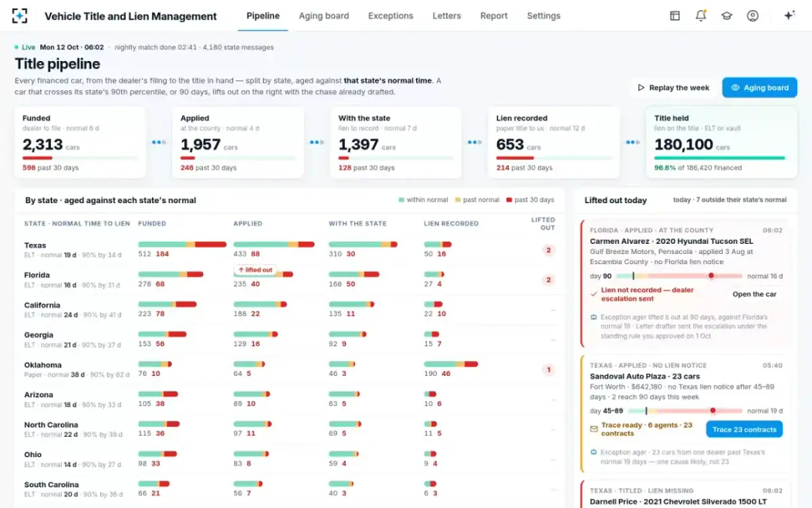Click the 'Trace 23 contracts' button
This screenshot has height=508, width=812.
point(744,429)
